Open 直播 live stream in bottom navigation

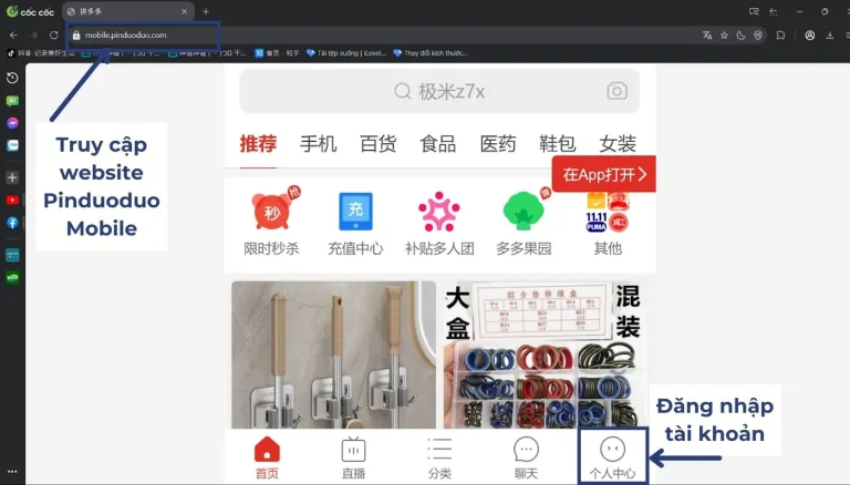(x=353, y=458)
